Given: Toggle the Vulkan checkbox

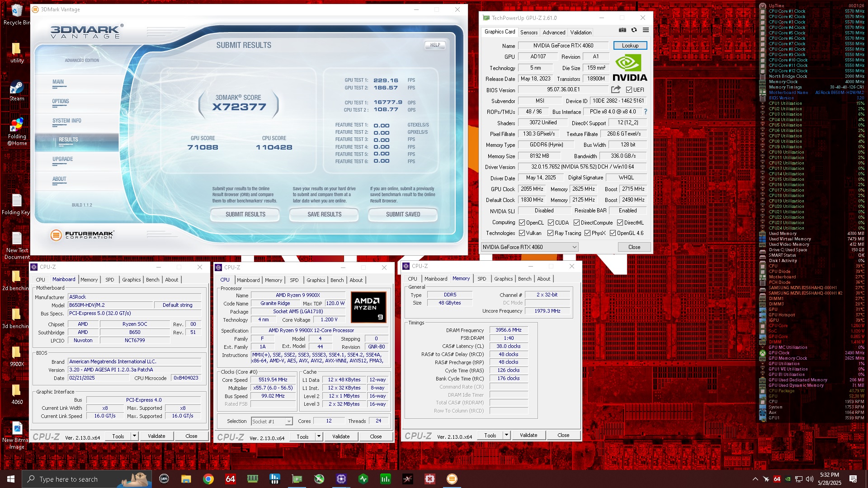Looking at the screenshot, I should coord(522,233).
